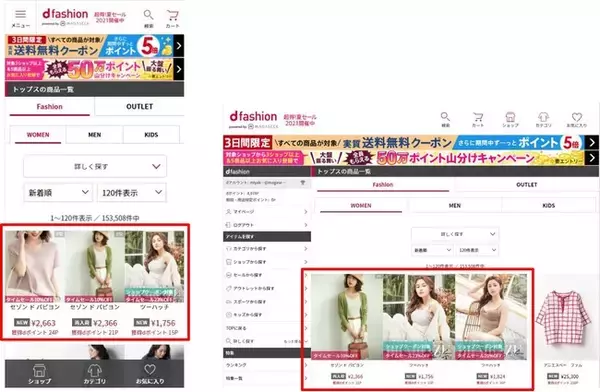Expand 詳しく探す in the tablet sidebar
Viewport: 600px width, 392px height.
point(267,341)
